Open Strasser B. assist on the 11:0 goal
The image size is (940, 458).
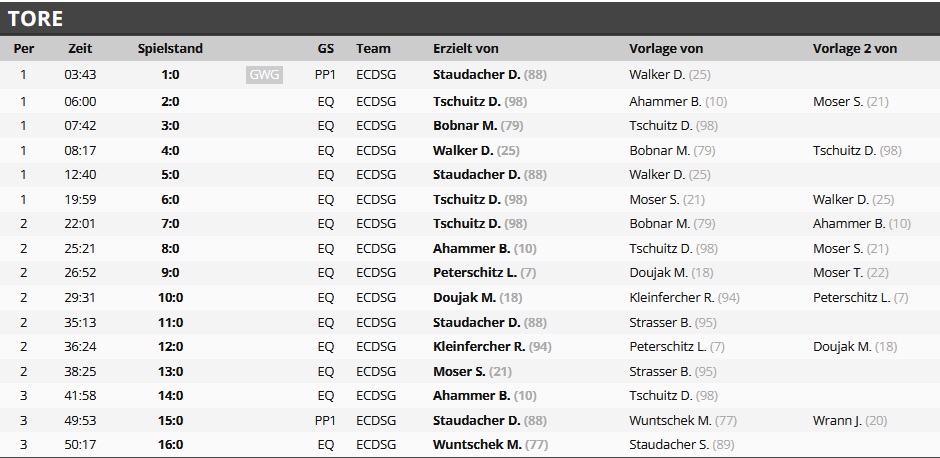[660, 322]
